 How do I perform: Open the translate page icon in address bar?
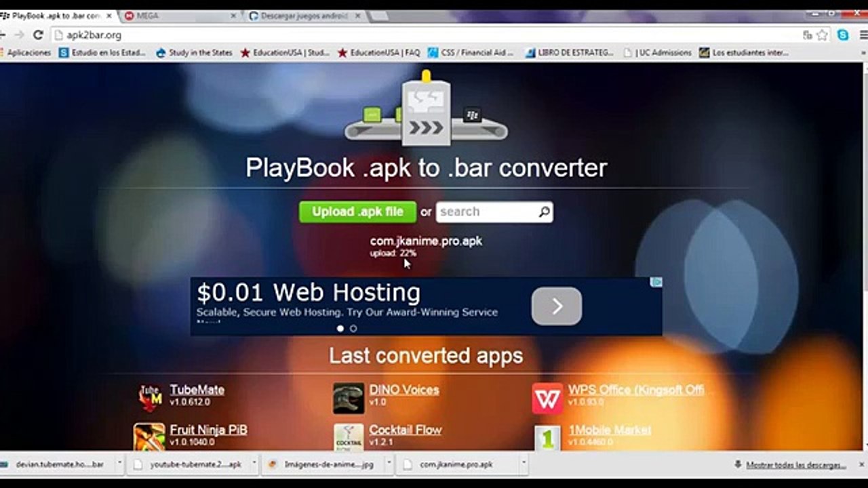click(x=808, y=35)
